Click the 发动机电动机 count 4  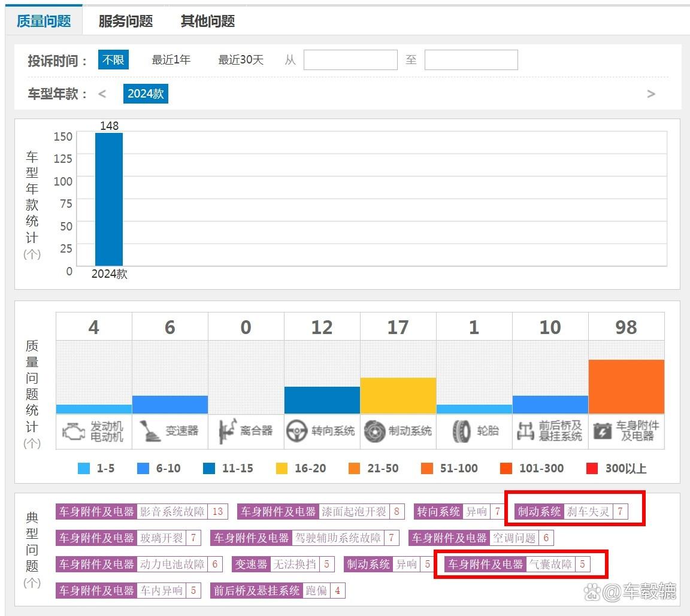point(93,327)
